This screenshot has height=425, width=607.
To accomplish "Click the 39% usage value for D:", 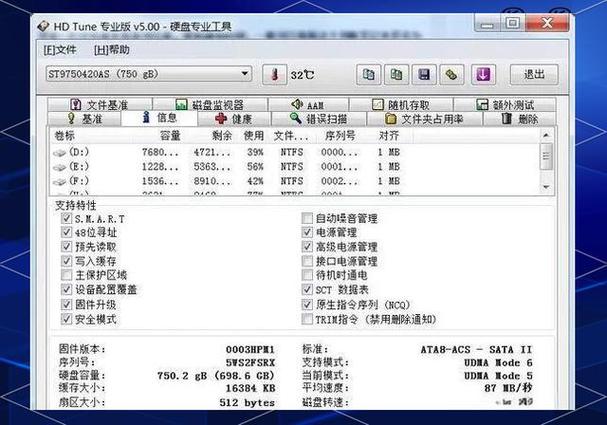I will 255,153.
